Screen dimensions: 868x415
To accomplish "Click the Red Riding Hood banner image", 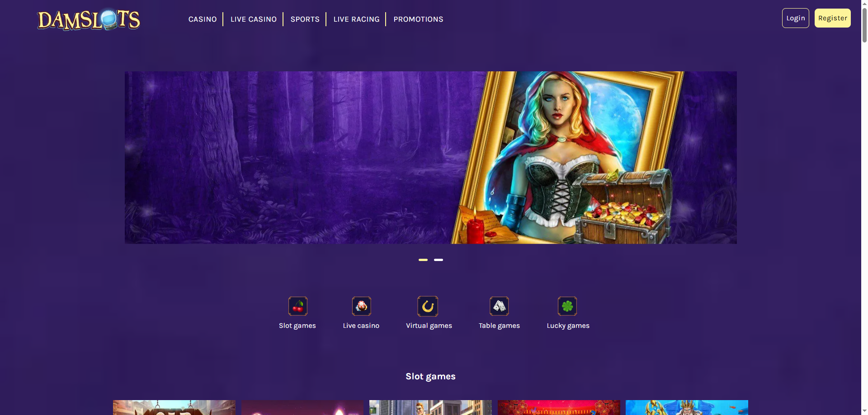I will click(x=431, y=158).
